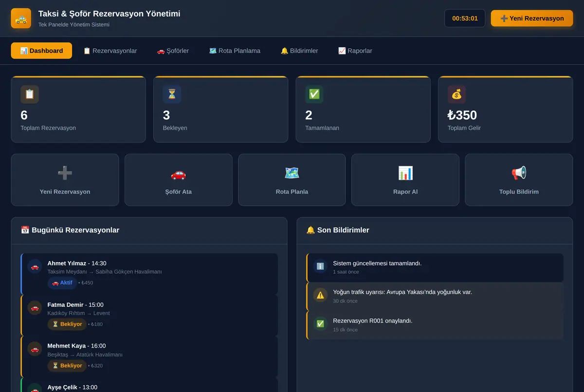
Task: Click the car icon beside Fatma Demir
Action: coord(35,308)
